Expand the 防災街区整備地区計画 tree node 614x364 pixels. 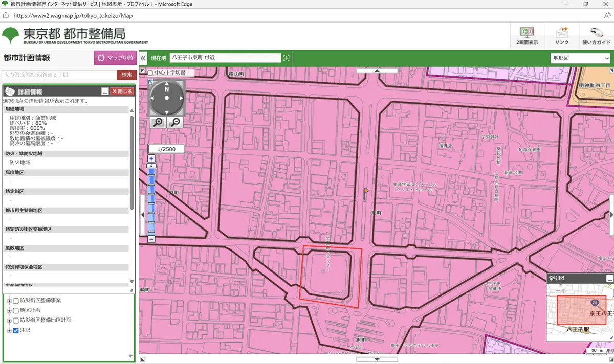tap(9, 321)
